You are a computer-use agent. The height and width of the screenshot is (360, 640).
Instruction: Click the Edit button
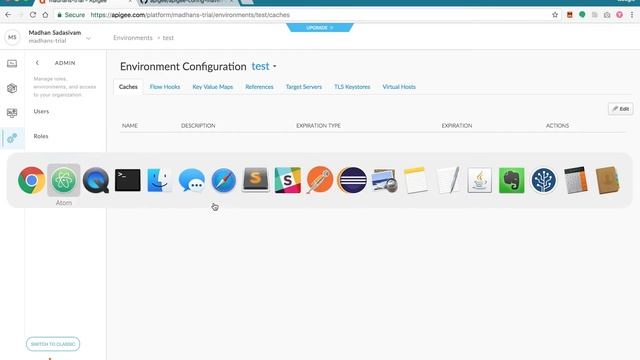coord(620,109)
